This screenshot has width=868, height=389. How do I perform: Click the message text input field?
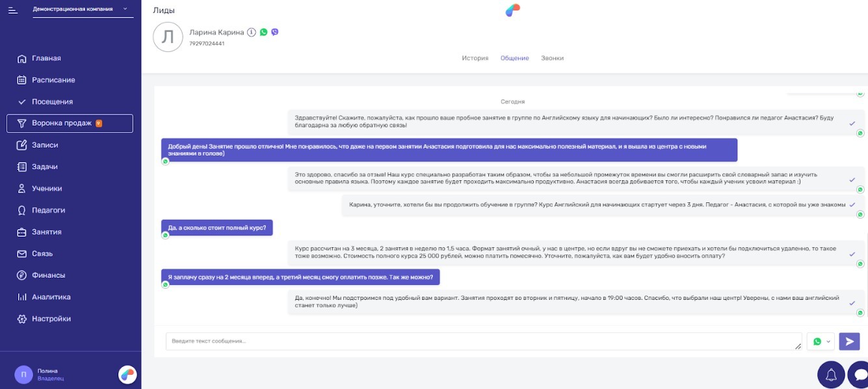pyautogui.click(x=482, y=342)
